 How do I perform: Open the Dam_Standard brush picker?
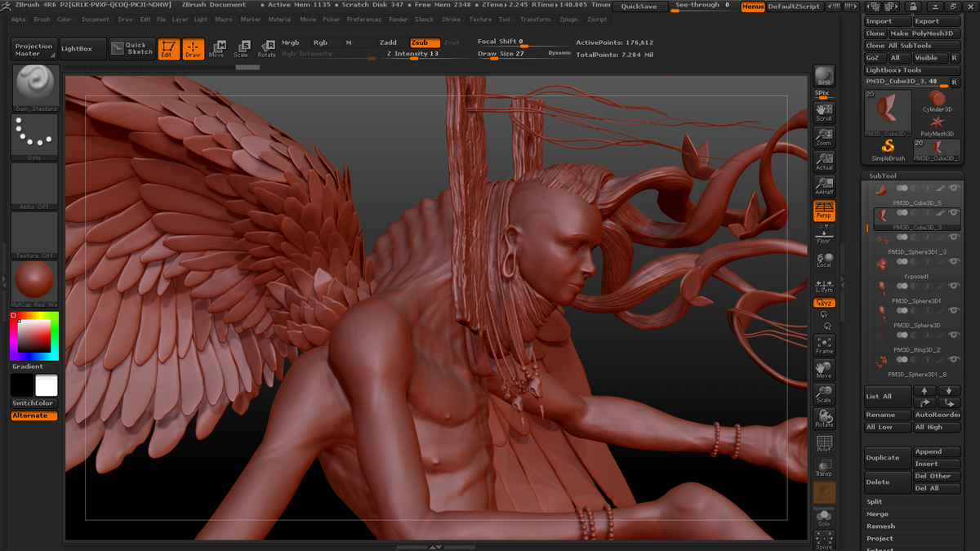pyautogui.click(x=34, y=88)
